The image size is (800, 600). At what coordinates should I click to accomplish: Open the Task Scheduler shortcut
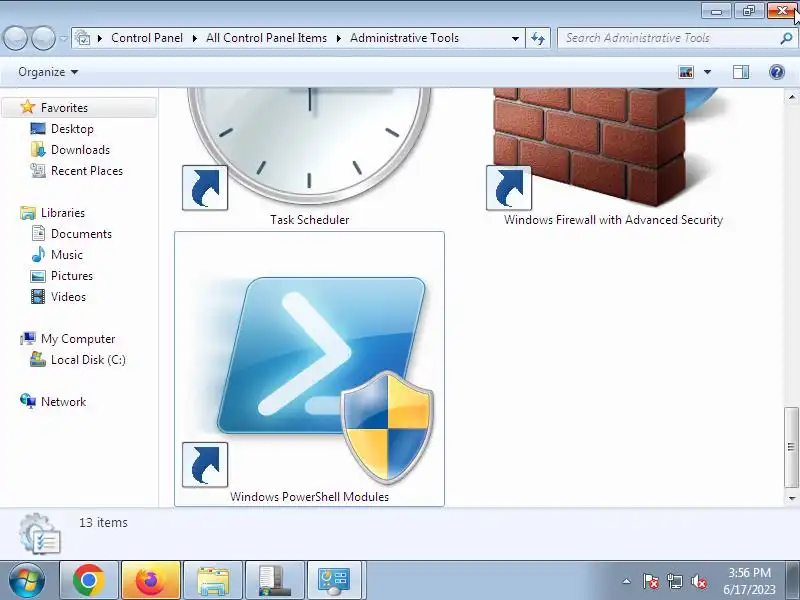(x=309, y=158)
